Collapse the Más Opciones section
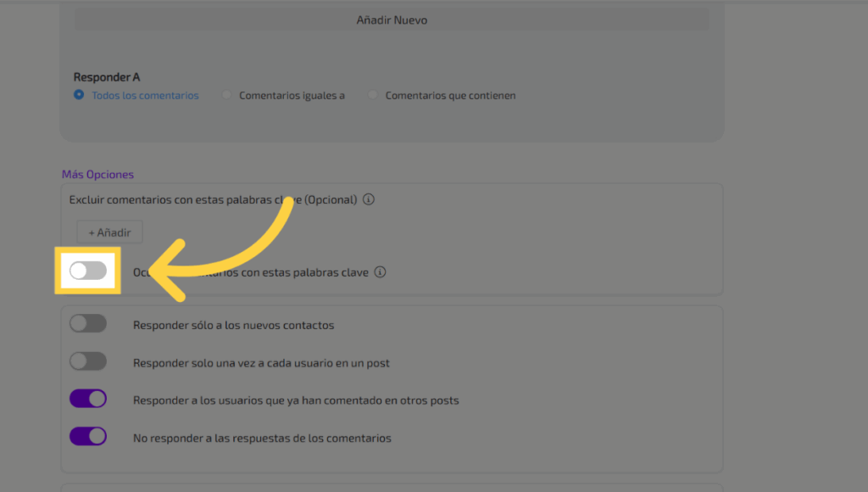This screenshot has width=868, height=492. [x=97, y=175]
